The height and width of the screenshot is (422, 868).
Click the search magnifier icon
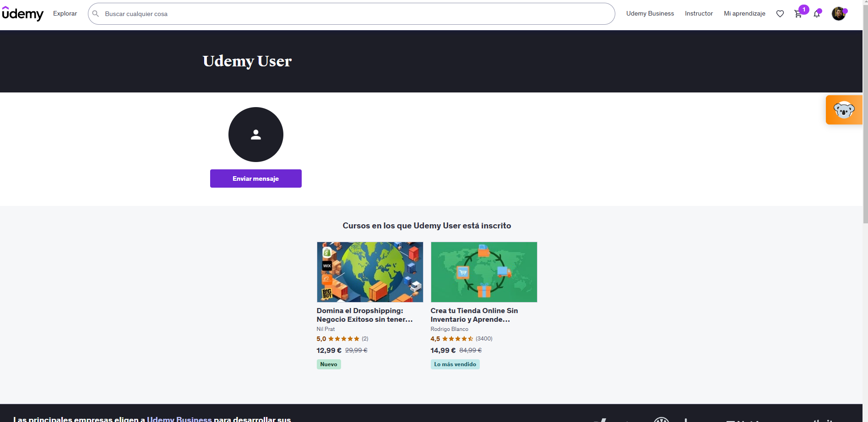[x=96, y=14]
